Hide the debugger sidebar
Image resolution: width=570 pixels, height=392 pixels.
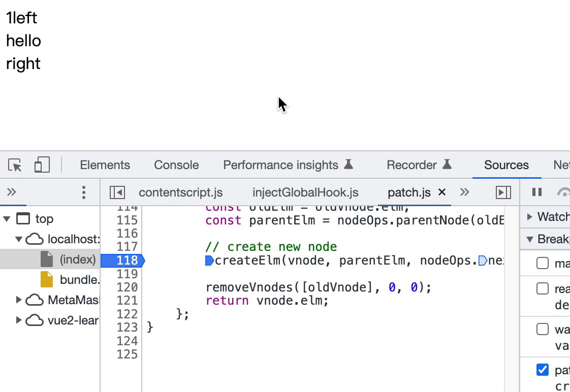coord(503,192)
